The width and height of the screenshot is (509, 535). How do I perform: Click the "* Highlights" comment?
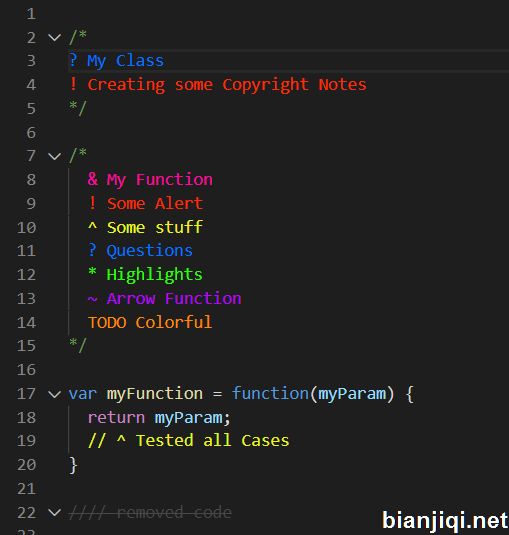coord(145,274)
